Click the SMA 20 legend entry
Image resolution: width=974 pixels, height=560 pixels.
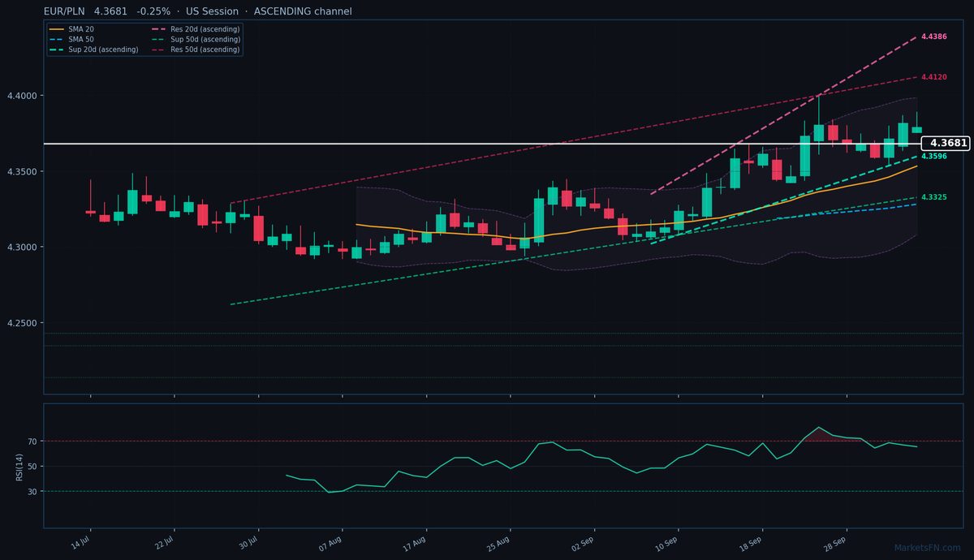point(71,29)
